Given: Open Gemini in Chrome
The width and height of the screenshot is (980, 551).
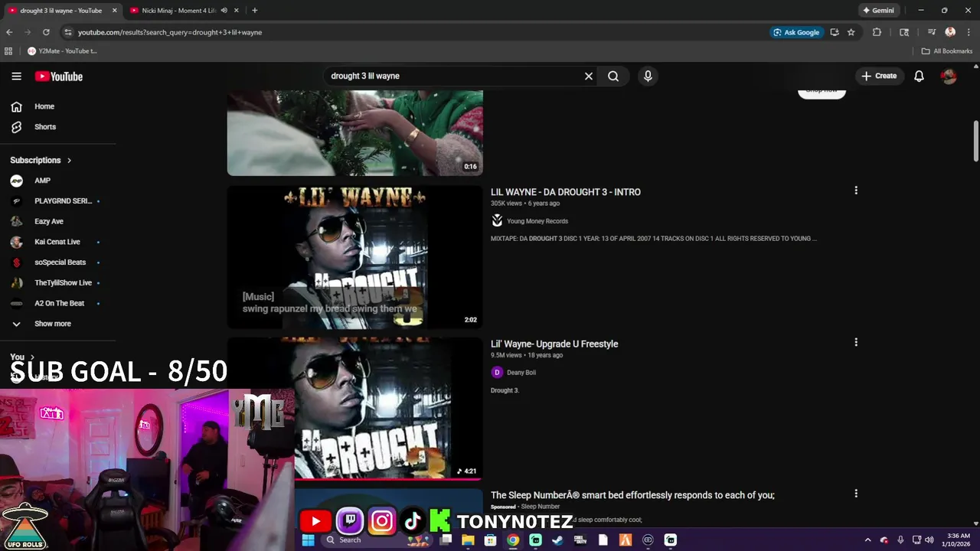Looking at the screenshot, I should tap(878, 11).
